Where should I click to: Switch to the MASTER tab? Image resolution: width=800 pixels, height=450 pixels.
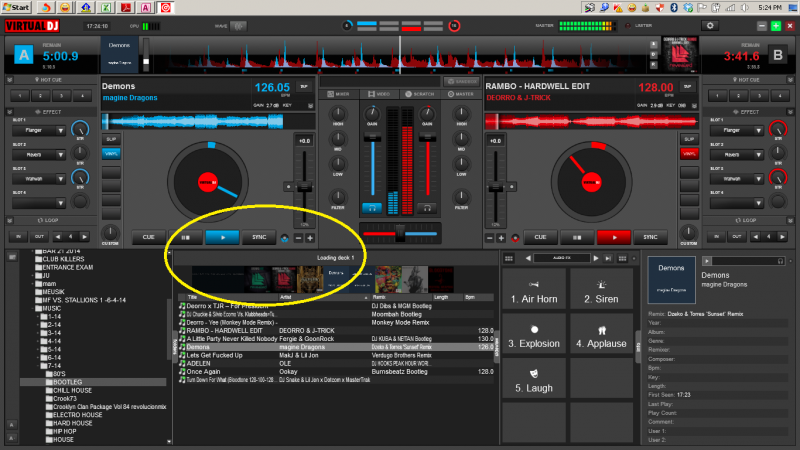click(461, 94)
